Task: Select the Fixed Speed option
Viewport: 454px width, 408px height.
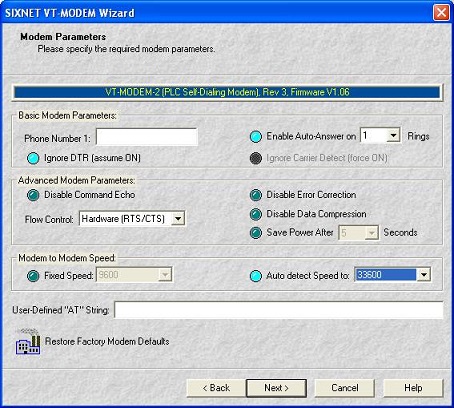Action: tap(33, 276)
